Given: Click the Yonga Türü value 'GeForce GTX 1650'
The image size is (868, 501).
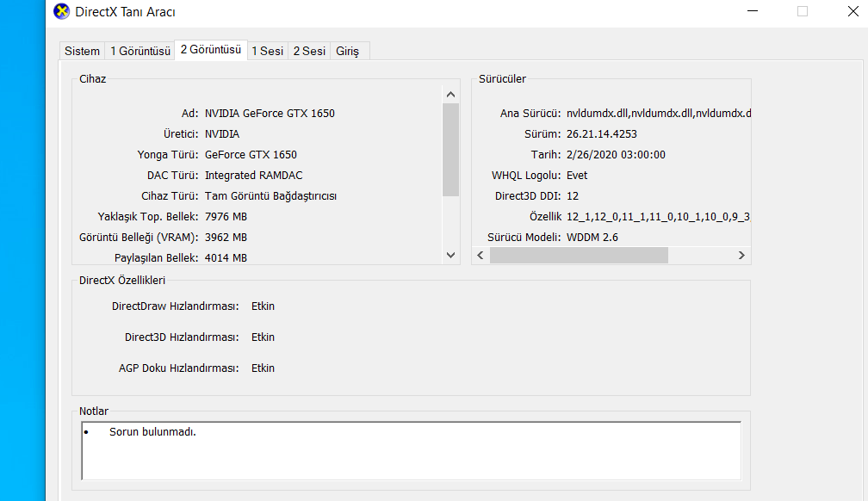Looking at the screenshot, I should click(x=251, y=154).
